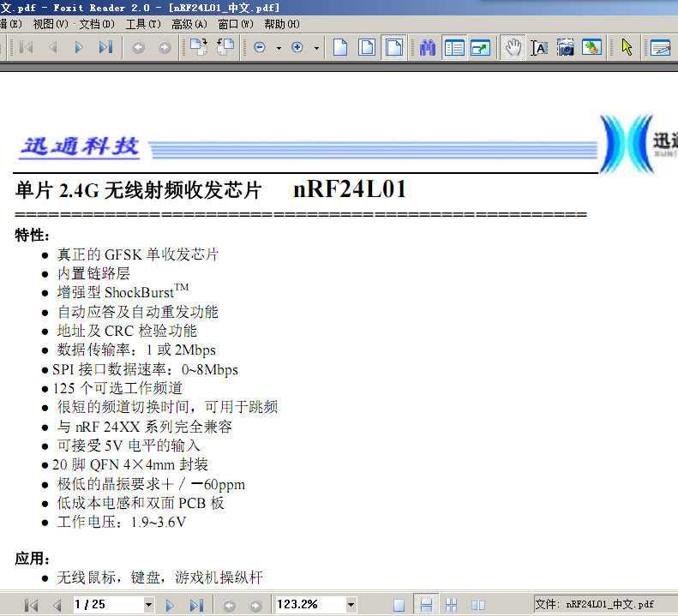678x616 pixels.
Task: Click the 特性: heading
Action: pos(33,235)
